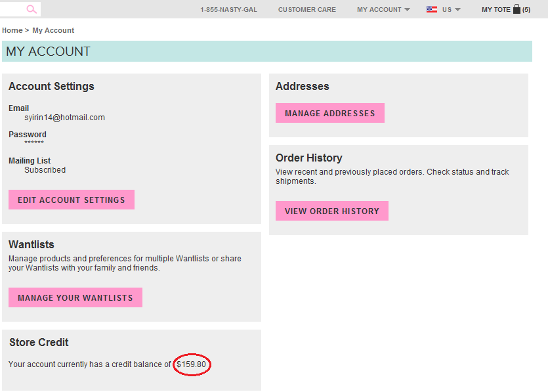Click View Order History button
Screen dimensions: 548x392
coord(331,211)
